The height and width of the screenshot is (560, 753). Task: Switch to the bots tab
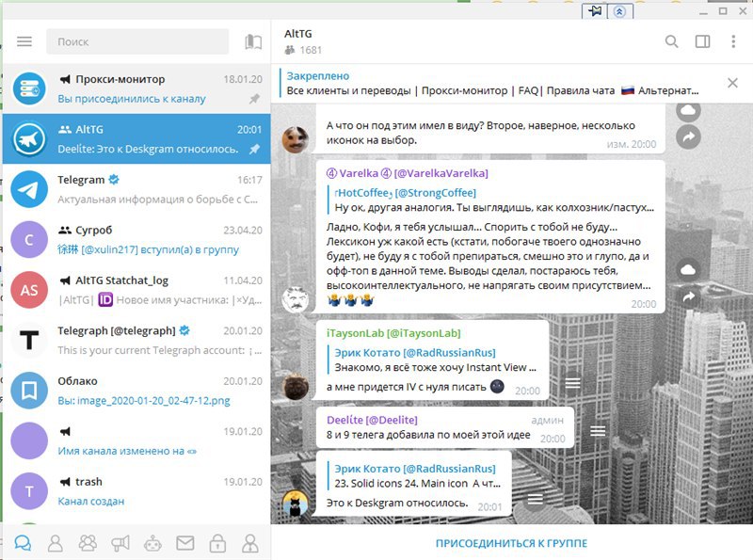coord(152,543)
